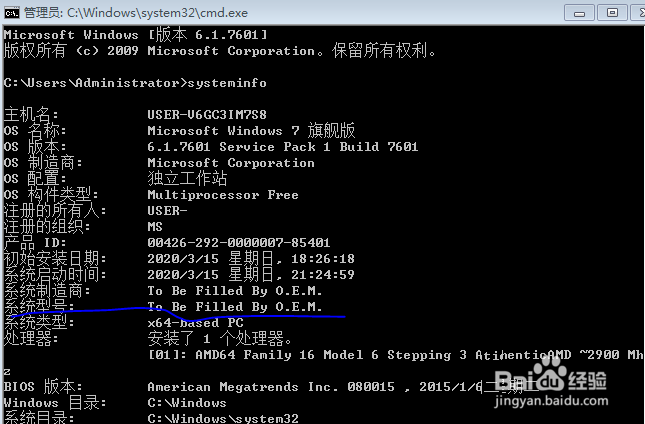The width and height of the screenshot is (645, 424).
Task: Click the '初始安装日期:' label
Action: 55,259
